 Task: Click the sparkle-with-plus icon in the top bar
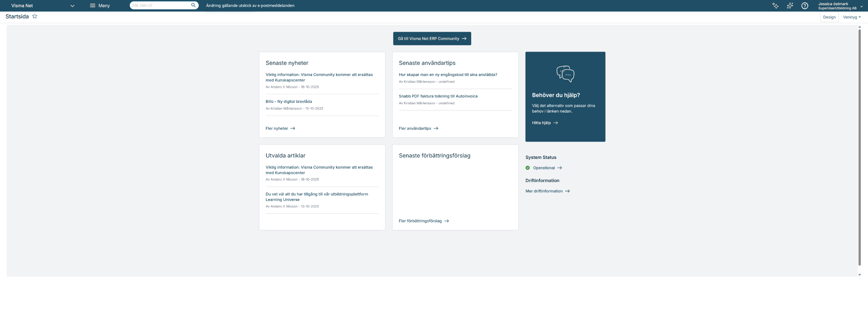point(790,5)
